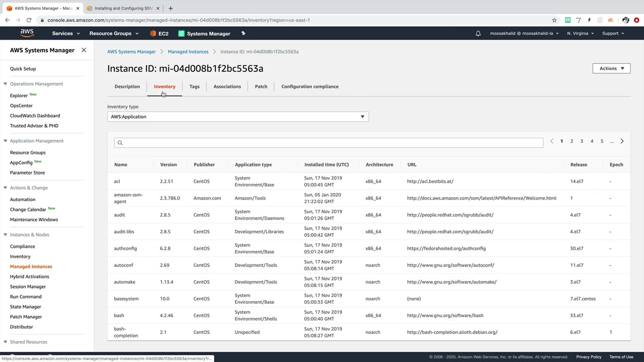Open CloudWatch Dashboard in sidebar
Viewport: 644px width, 362px height.
[35, 116]
